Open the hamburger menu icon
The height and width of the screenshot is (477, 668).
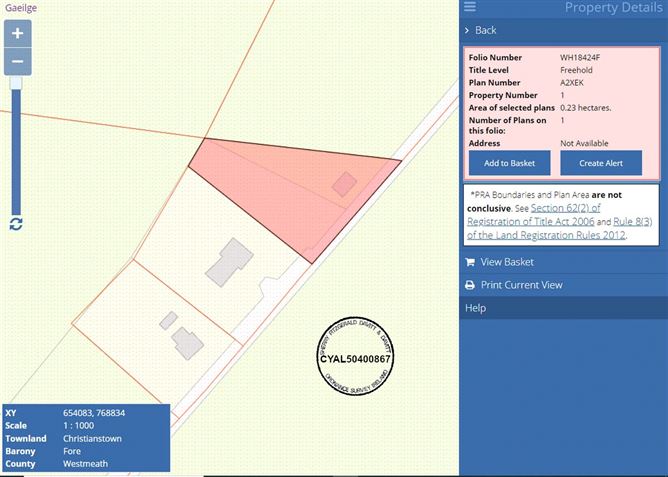[x=471, y=8]
